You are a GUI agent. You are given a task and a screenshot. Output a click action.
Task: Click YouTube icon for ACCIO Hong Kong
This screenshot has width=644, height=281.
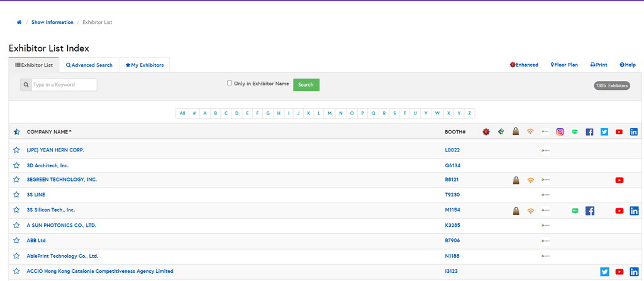pos(619,272)
